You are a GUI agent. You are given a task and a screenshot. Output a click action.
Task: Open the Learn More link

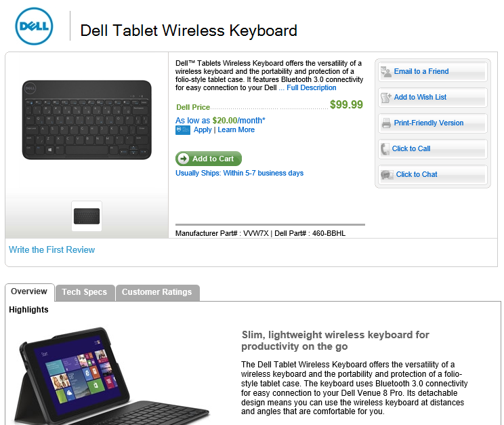click(x=236, y=129)
